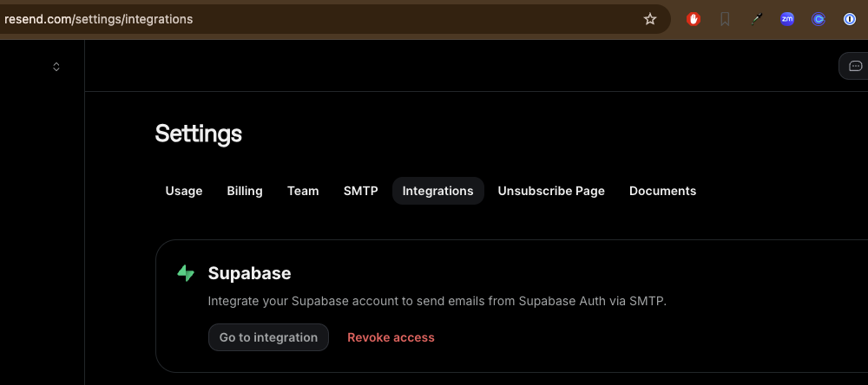Open the feedback chat bubble icon

click(x=855, y=67)
